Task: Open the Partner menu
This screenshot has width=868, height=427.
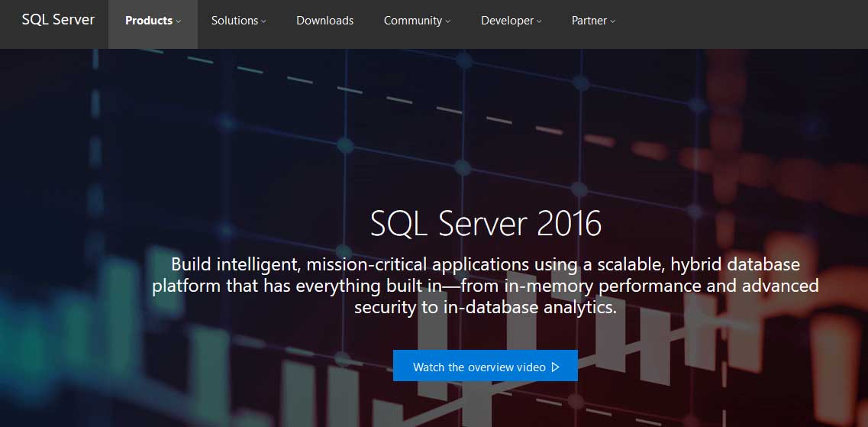Action: pos(589,21)
